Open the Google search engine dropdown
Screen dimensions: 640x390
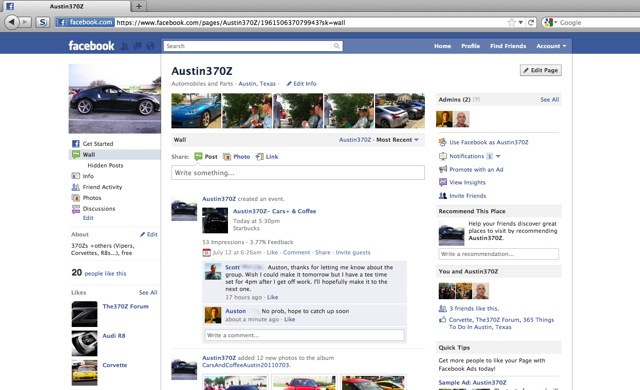pyautogui.click(x=550, y=22)
